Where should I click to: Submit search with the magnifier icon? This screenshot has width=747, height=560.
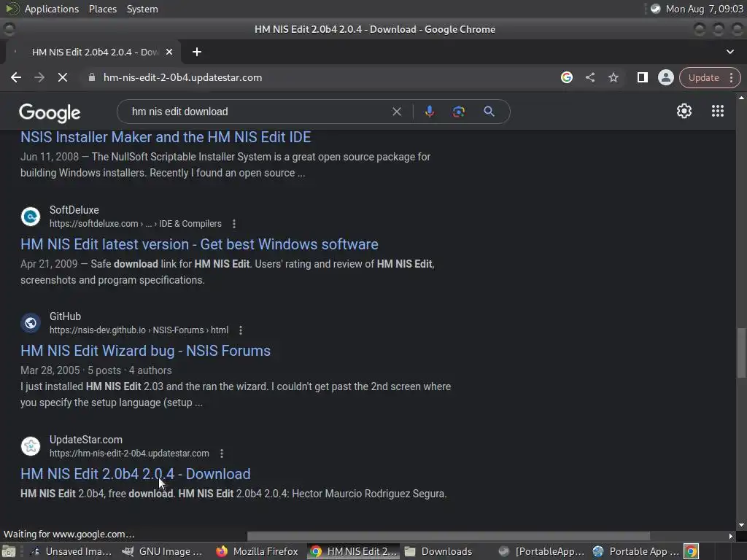[x=489, y=112]
